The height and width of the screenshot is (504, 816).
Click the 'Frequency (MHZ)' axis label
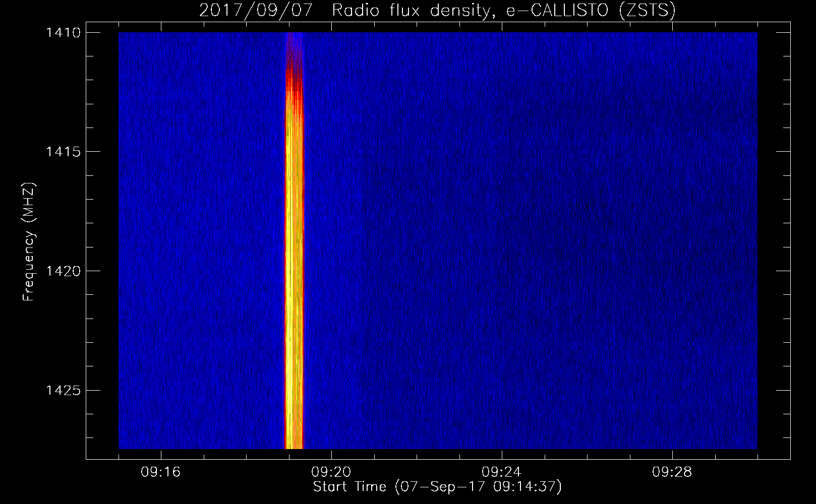click(29, 242)
